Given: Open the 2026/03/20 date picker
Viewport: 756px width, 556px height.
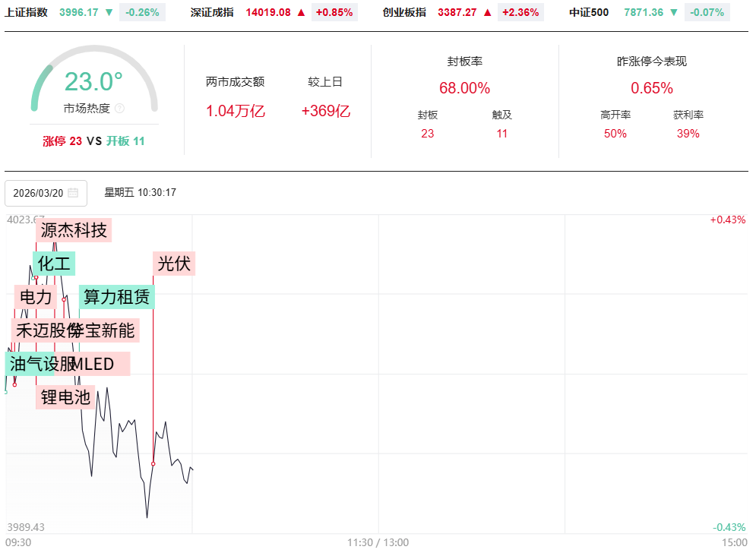Looking at the screenshot, I should click(46, 193).
